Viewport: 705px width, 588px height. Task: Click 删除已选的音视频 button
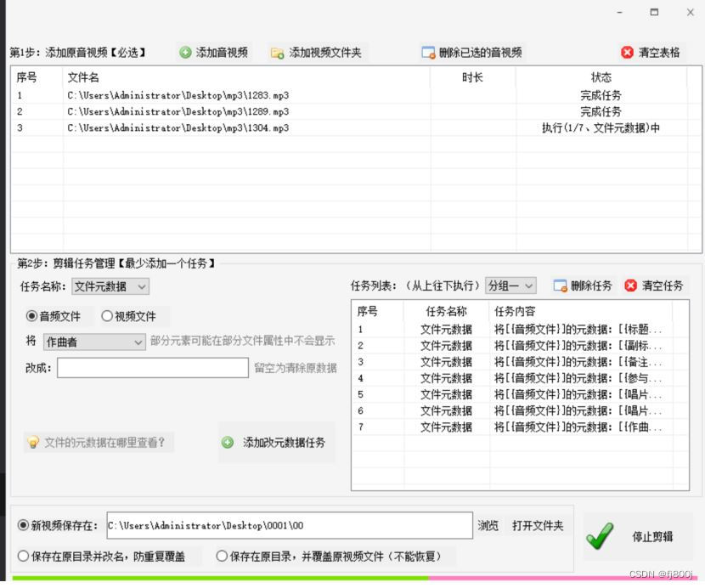pos(472,53)
